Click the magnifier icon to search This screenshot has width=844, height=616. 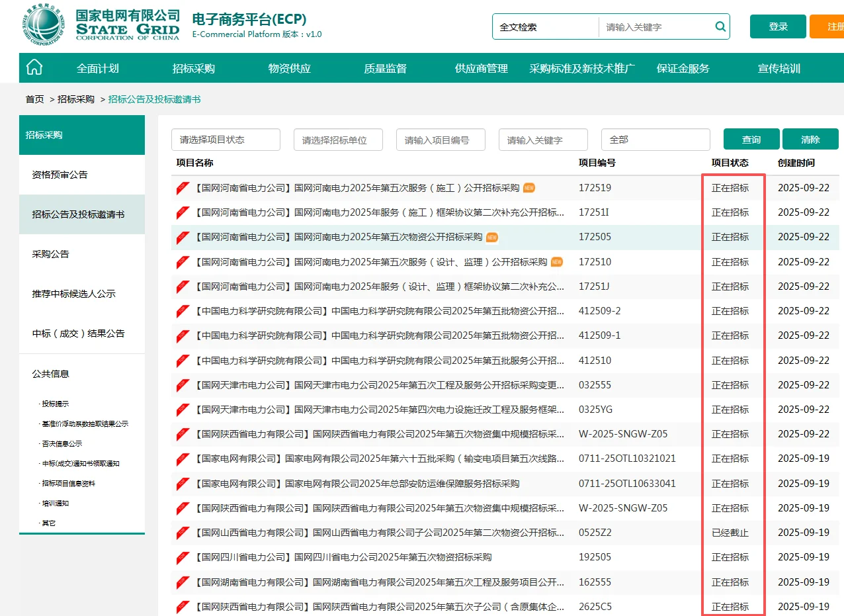point(720,26)
